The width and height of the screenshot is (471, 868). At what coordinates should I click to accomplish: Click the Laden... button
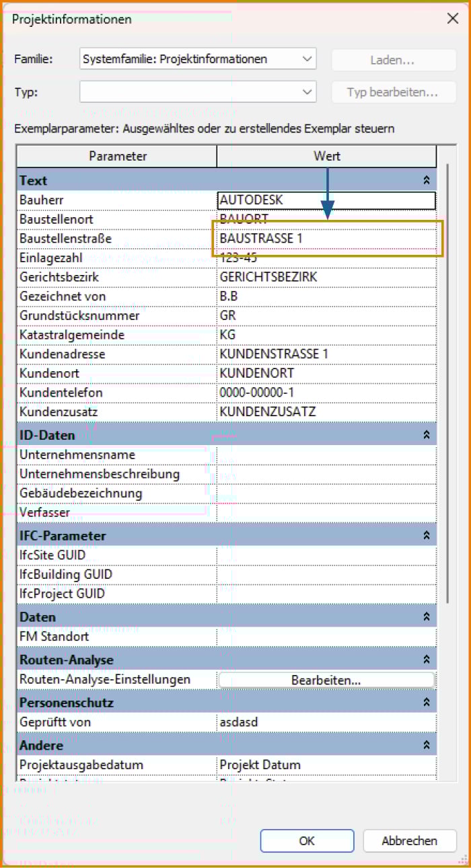392,59
